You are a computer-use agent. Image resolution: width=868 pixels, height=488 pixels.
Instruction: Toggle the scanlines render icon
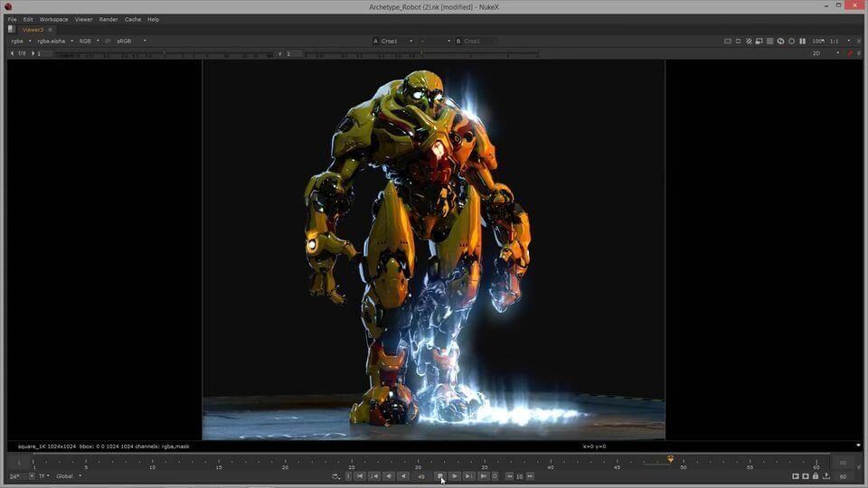[770, 41]
